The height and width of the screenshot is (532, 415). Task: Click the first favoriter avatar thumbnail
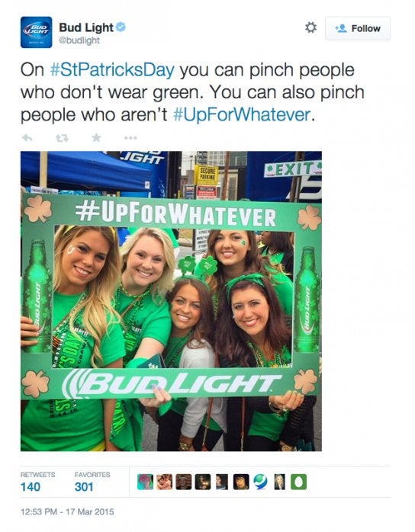tap(145, 482)
